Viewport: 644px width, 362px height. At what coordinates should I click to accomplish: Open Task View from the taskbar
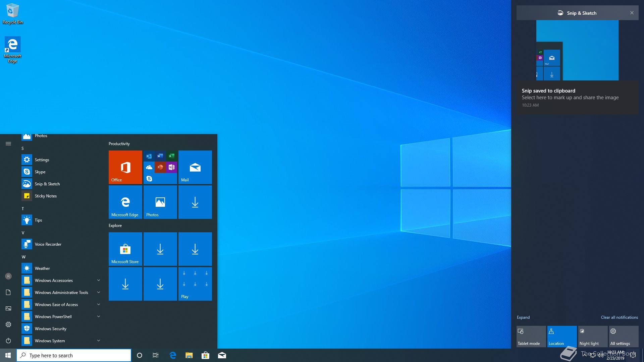tap(156, 355)
